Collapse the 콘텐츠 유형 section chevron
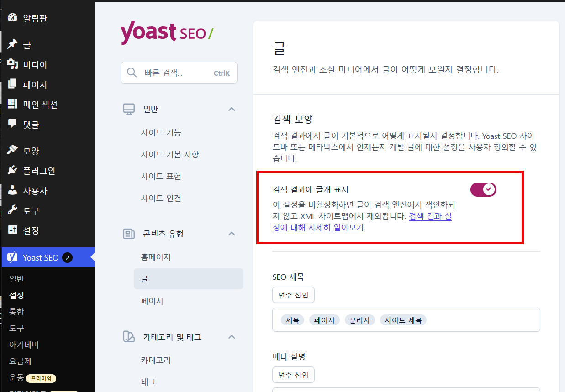Screen dimensions: 565x392 [232, 234]
